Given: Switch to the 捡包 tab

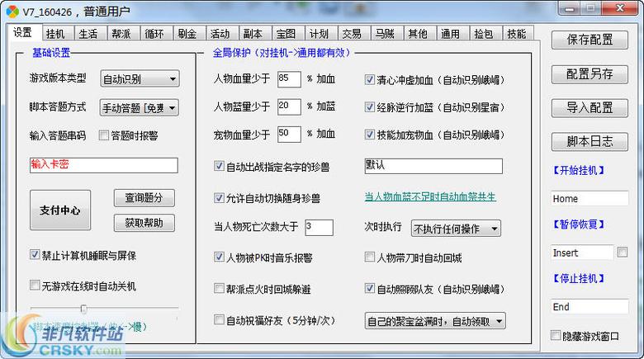Looking at the screenshot, I should [x=486, y=33].
